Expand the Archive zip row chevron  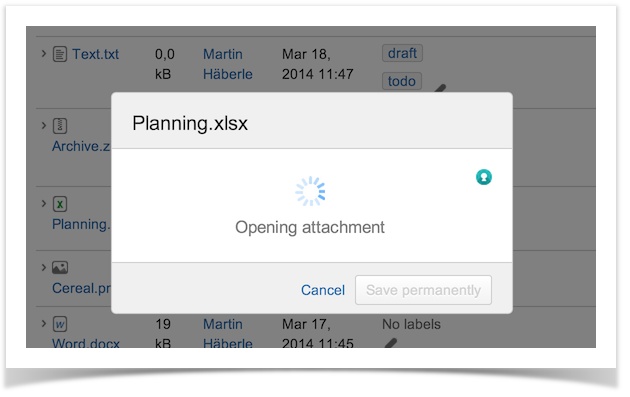(43, 125)
